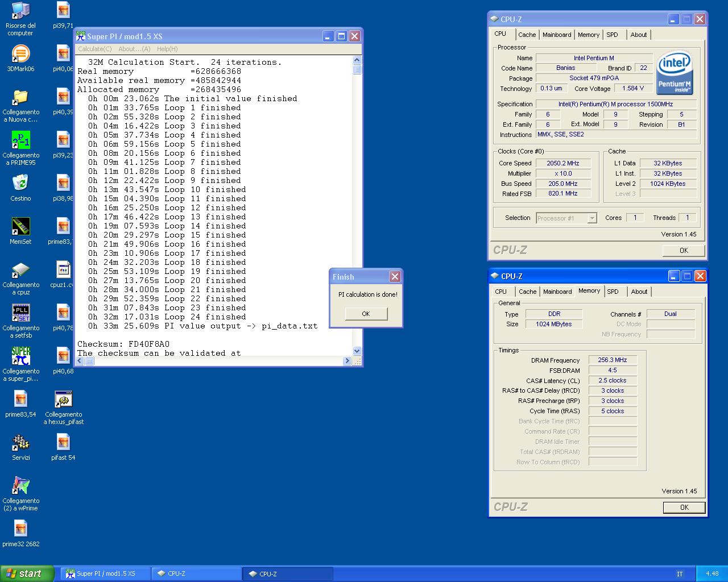The image size is (728, 582).
Task: Click Super PI horizontal scrollbar left arrow
Action: pyautogui.click(x=81, y=361)
